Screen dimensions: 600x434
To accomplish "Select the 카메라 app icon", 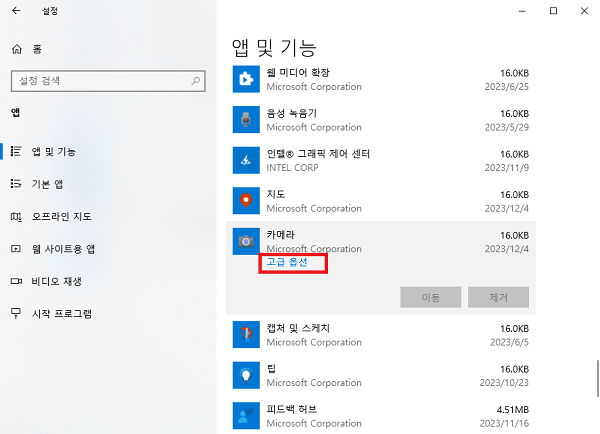I will coord(246,241).
